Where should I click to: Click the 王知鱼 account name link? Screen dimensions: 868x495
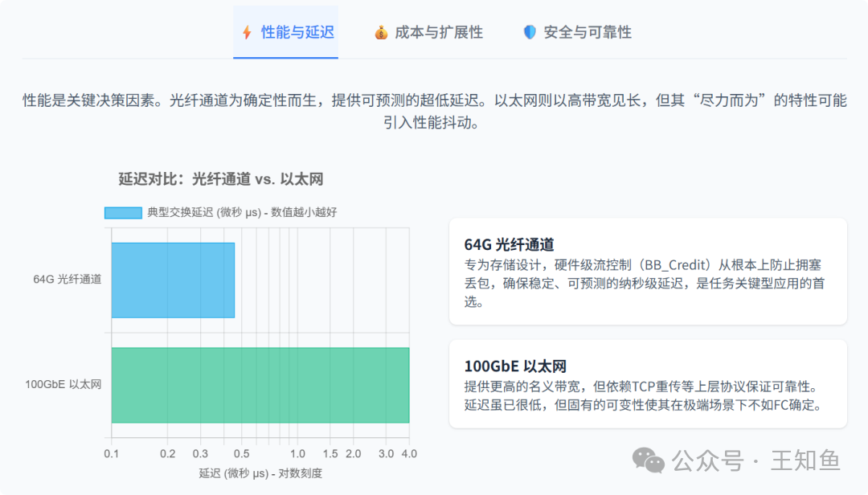809,460
